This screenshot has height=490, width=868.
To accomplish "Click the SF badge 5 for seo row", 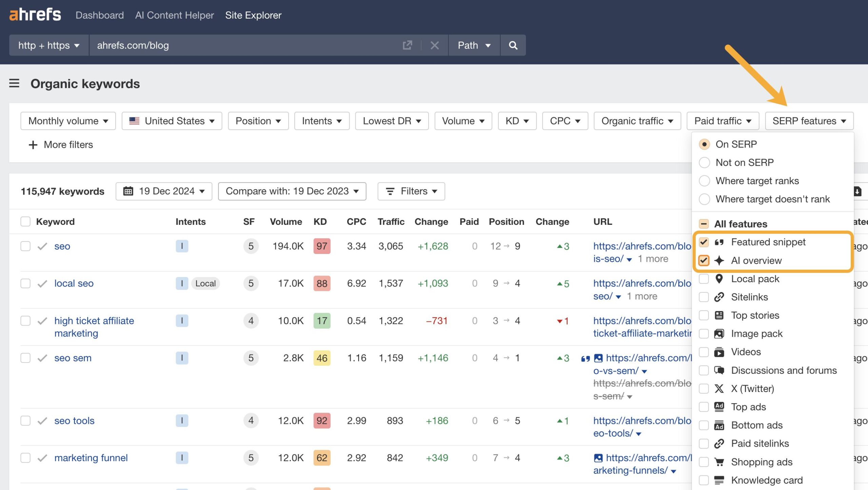I will [251, 246].
